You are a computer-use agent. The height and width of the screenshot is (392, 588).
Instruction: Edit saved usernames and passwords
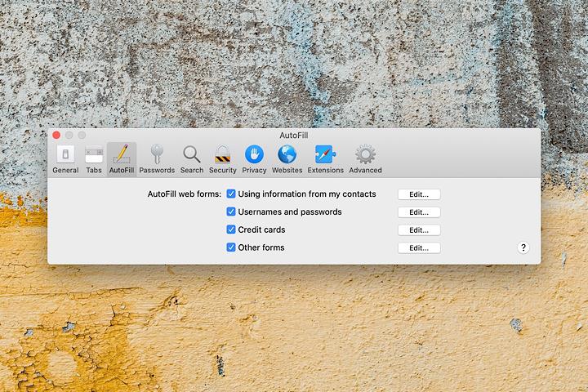click(x=419, y=212)
